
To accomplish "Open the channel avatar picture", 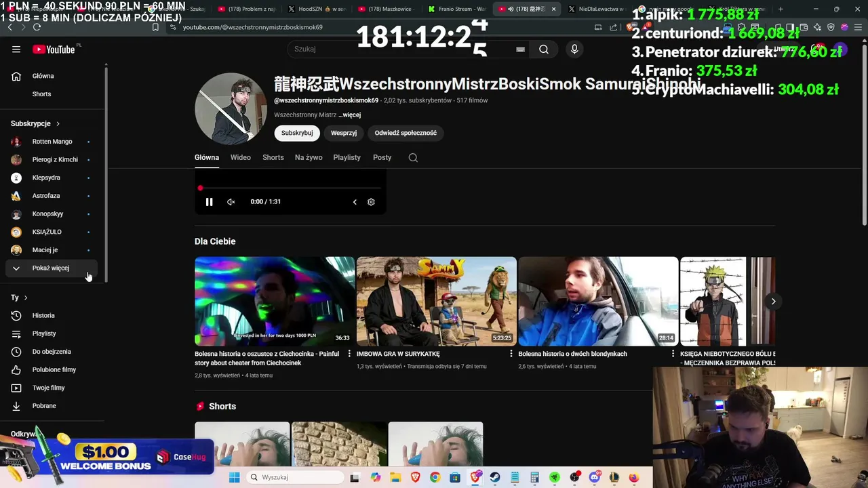I will pyautogui.click(x=231, y=108).
